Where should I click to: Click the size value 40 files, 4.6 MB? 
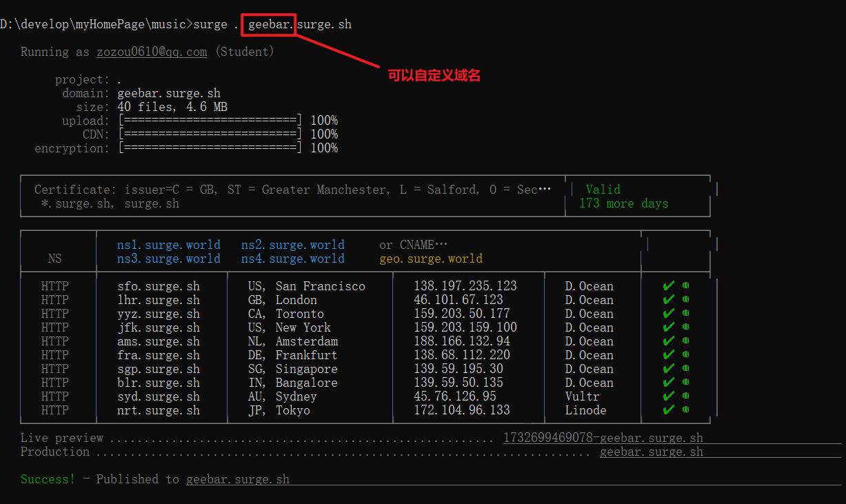click(172, 107)
